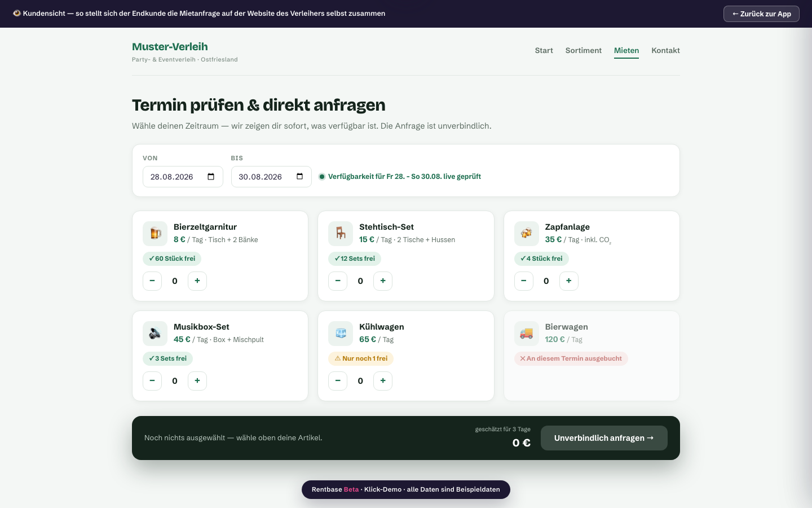Click the '4 Stück frei' availability badge

[541, 259]
